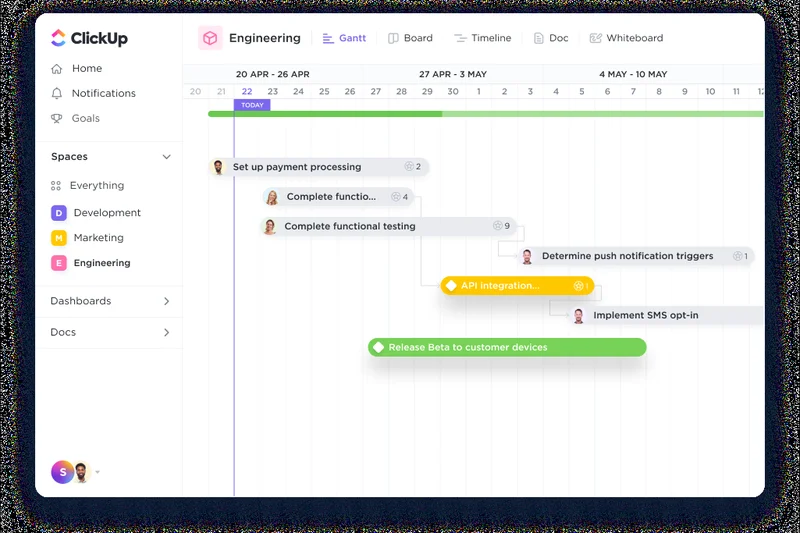The image size is (800, 533).
Task: Expand the Docs section
Action: pyautogui.click(x=166, y=332)
